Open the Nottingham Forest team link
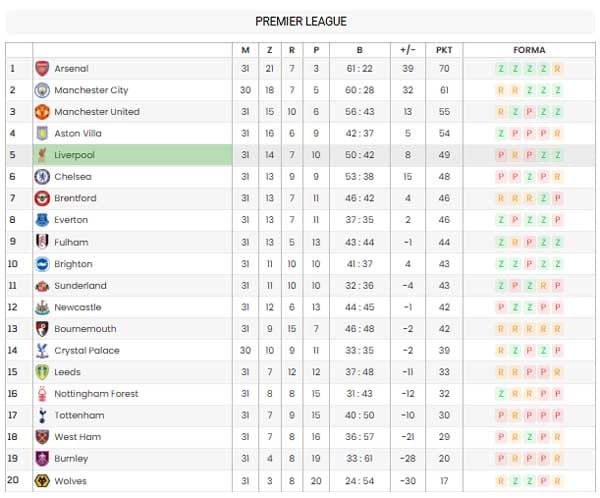This screenshot has height=498, width=600. (x=96, y=394)
